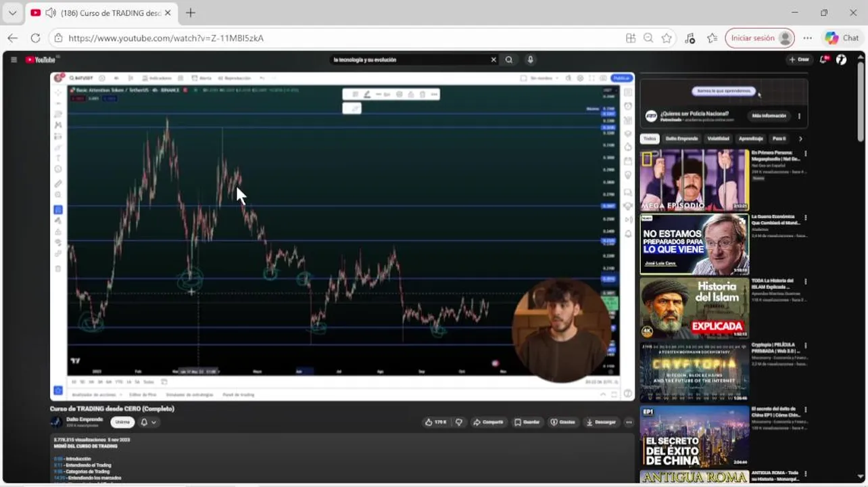The height and width of the screenshot is (487, 868).
Task: Click the YouTube page vertical scrollbar
Action: pos(861,101)
